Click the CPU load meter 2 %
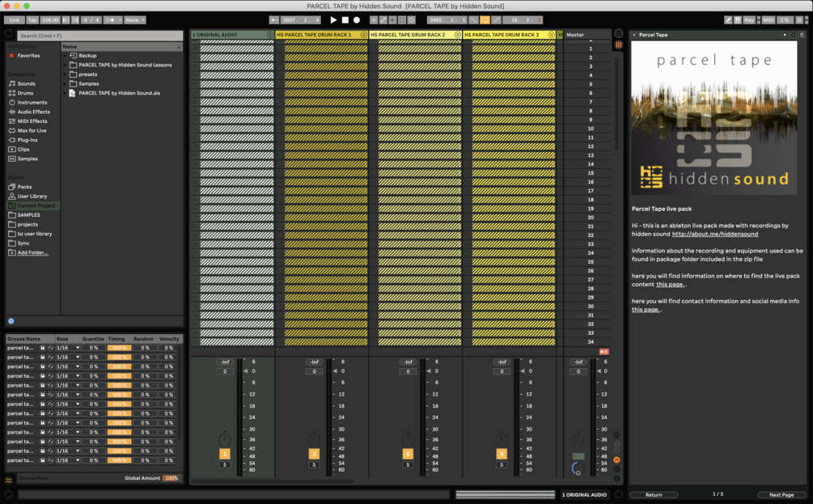The image size is (813, 504). [785, 19]
